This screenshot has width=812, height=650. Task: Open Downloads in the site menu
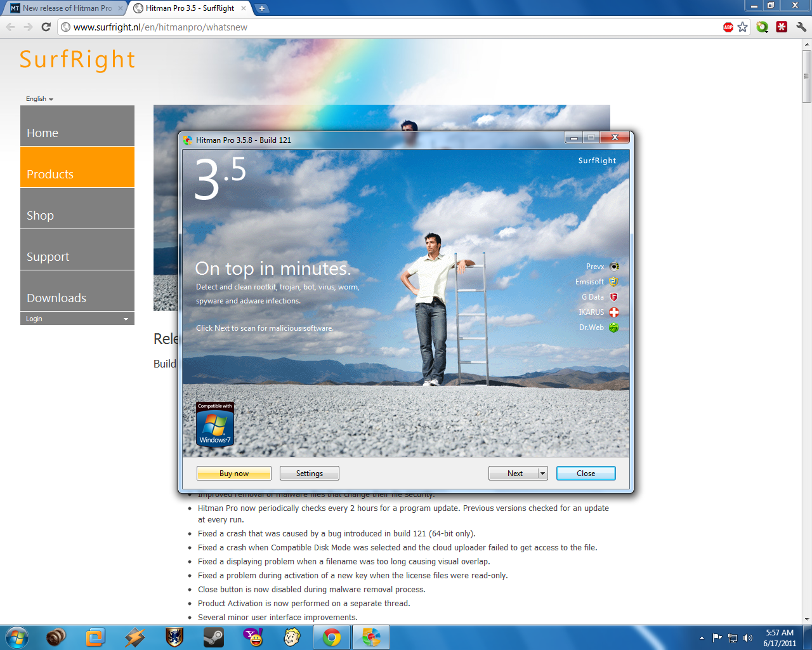[x=77, y=291]
